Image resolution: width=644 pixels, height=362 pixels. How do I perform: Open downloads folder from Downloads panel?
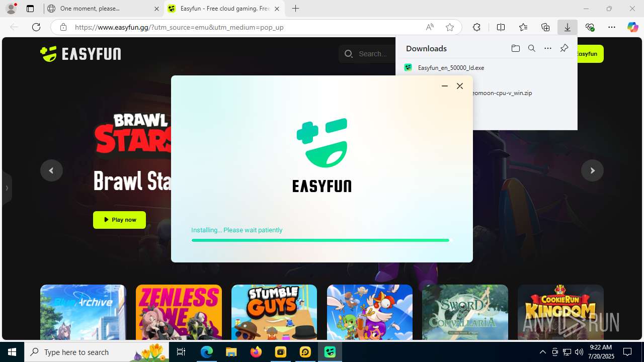coord(515,48)
